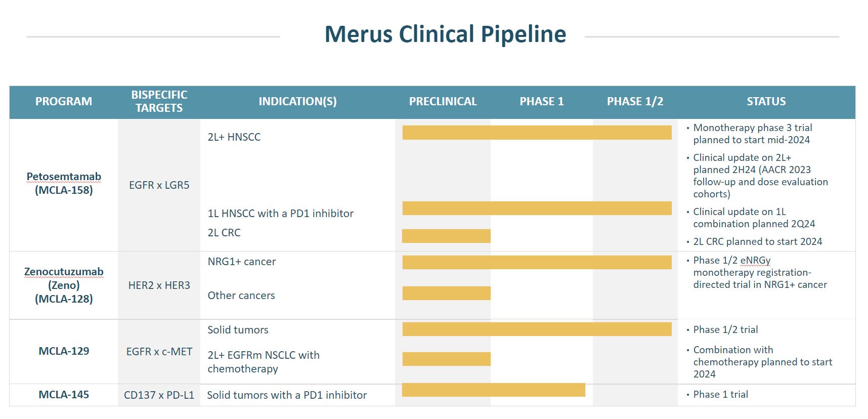The width and height of the screenshot is (868, 419).
Task: Click the CD137 x PD-L1 target text
Action: (x=159, y=395)
